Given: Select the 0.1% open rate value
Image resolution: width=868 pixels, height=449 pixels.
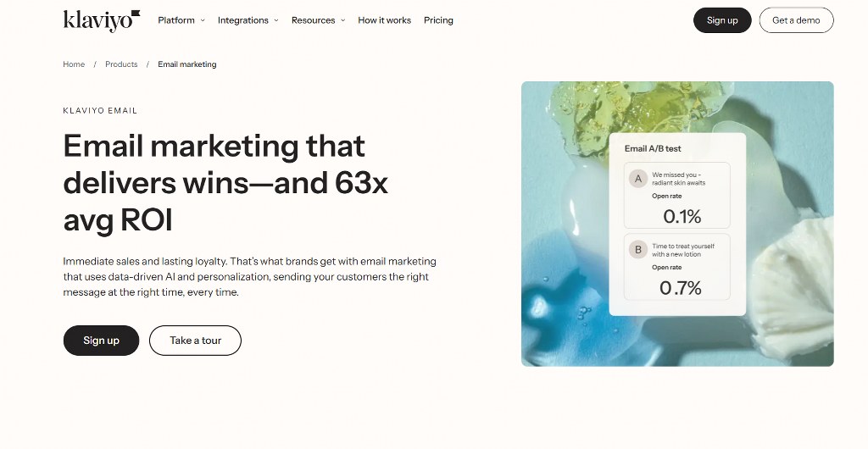Looking at the screenshot, I should tap(682, 216).
